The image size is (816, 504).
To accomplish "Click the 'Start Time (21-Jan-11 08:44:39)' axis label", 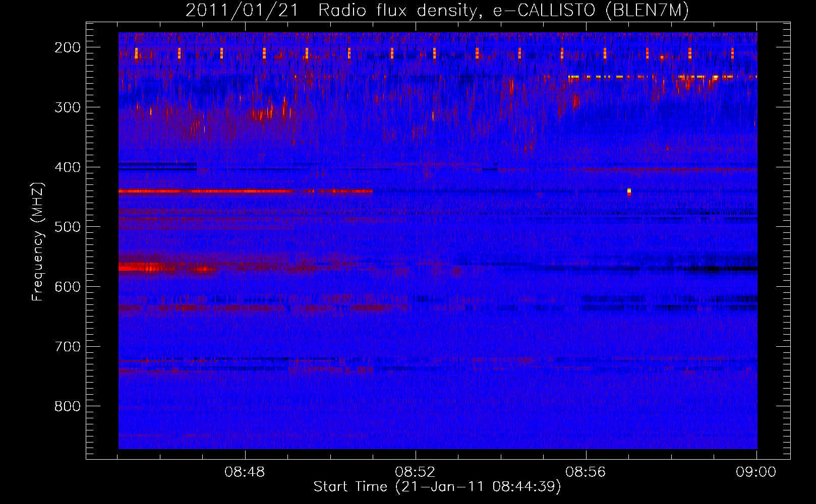I will pos(437,487).
